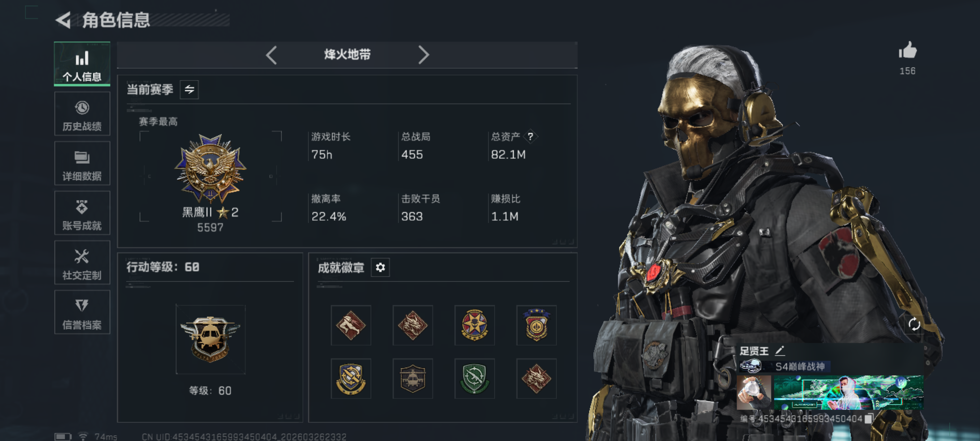Give a like with the thumbs-up icon
980x441 pixels.
907,51
